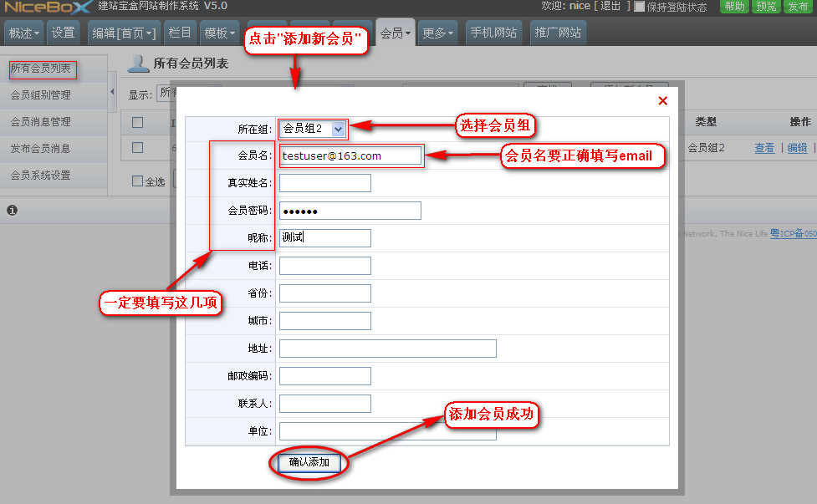Open the 编辑[首页] dropdown menu

[x=124, y=33]
